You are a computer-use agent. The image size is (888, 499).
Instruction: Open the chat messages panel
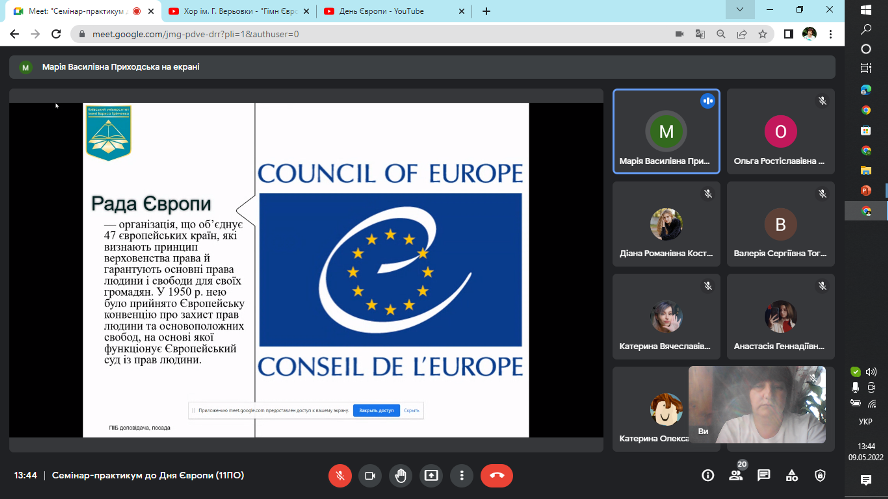click(x=764, y=475)
